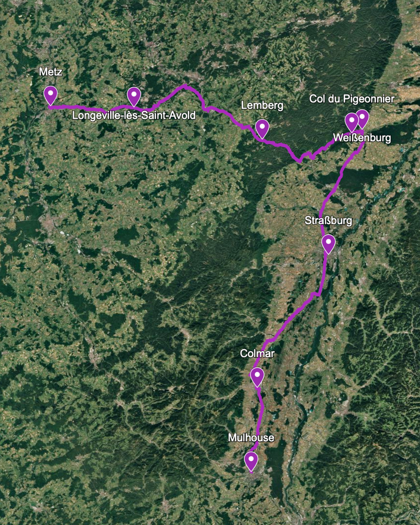Click the Lemberg location pin

262,129
